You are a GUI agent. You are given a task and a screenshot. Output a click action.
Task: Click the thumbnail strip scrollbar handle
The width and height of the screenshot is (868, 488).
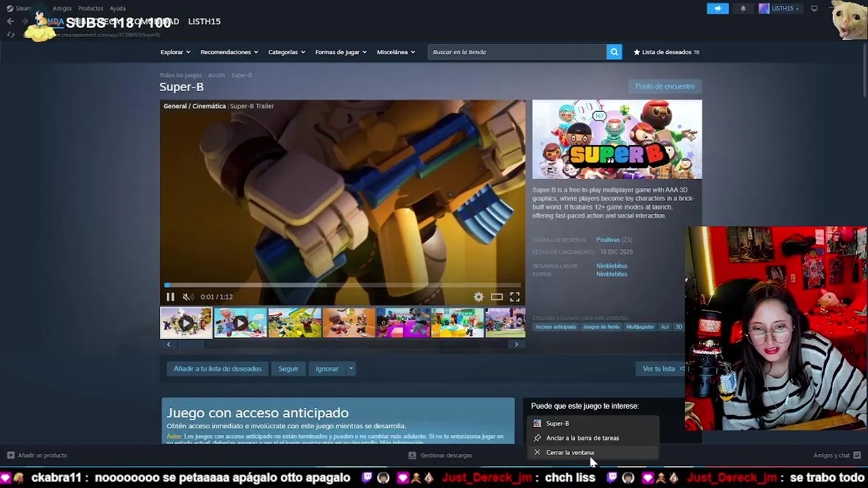[x=191, y=344]
